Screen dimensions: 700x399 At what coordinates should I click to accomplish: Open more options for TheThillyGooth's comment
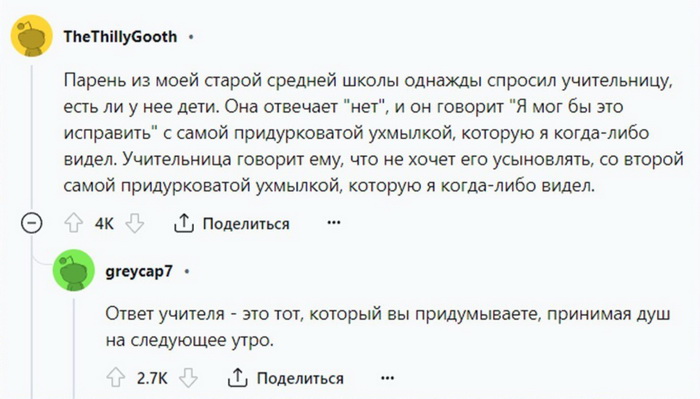(334, 222)
